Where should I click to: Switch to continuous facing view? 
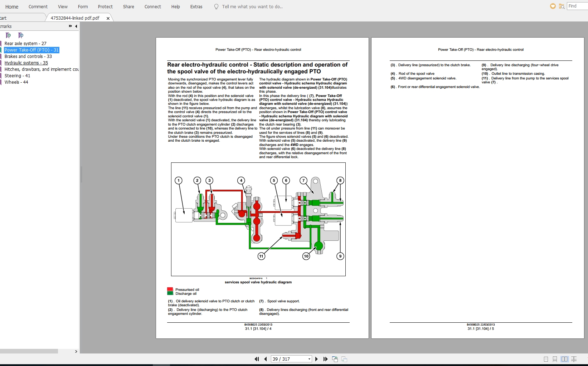574,359
